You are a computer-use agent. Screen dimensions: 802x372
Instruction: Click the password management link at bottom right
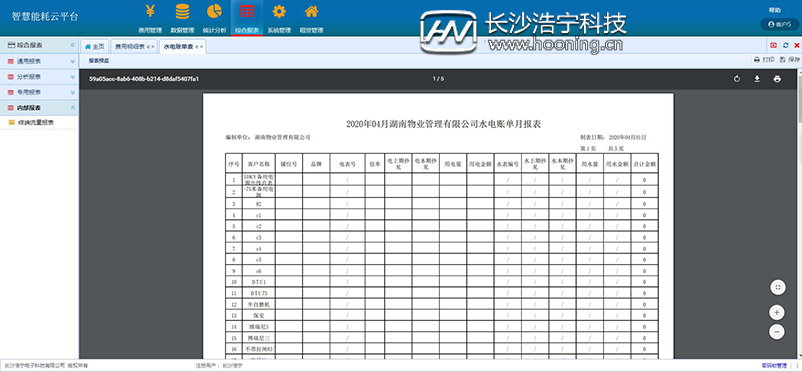pyautogui.click(x=774, y=365)
